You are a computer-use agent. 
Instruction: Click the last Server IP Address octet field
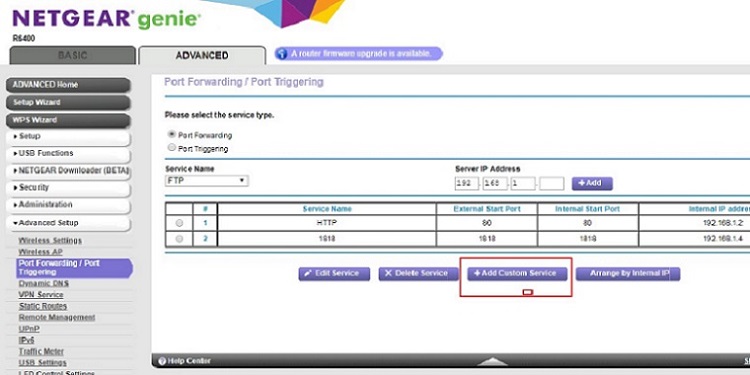pyautogui.click(x=551, y=184)
